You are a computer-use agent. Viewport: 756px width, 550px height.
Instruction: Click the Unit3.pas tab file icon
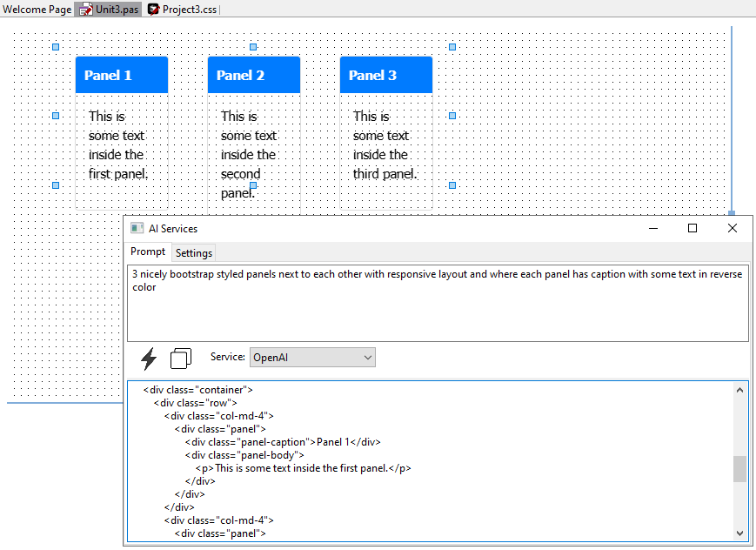tap(86, 10)
